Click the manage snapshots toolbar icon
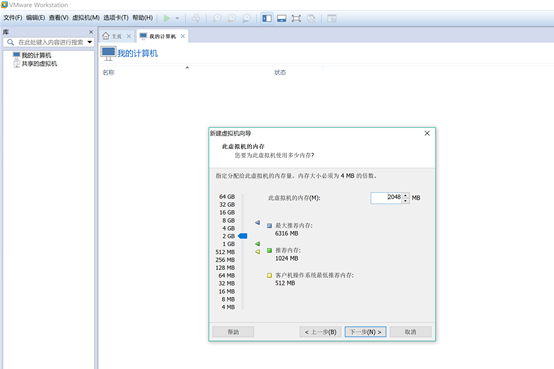Screen dimensions: 554x369 246,18
